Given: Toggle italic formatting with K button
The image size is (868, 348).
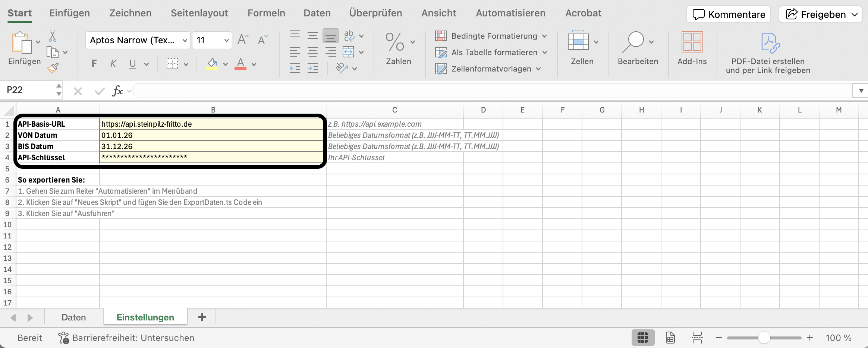Looking at the screenshot, I should [113, 64].
